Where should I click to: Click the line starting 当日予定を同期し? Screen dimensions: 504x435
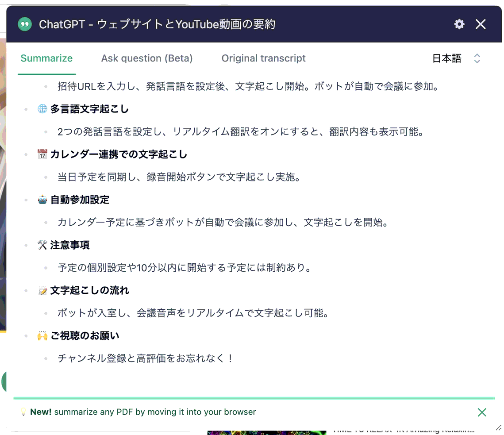tap(179, 177)
